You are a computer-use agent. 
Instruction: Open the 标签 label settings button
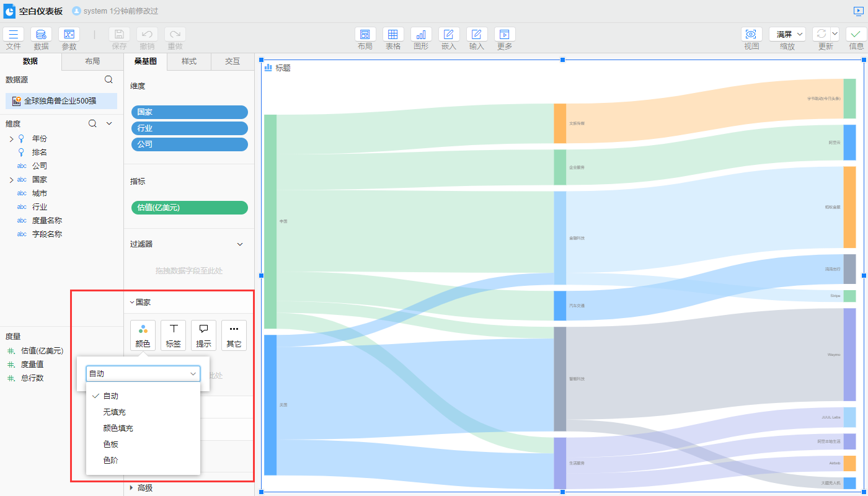click(x=173, y=335)
